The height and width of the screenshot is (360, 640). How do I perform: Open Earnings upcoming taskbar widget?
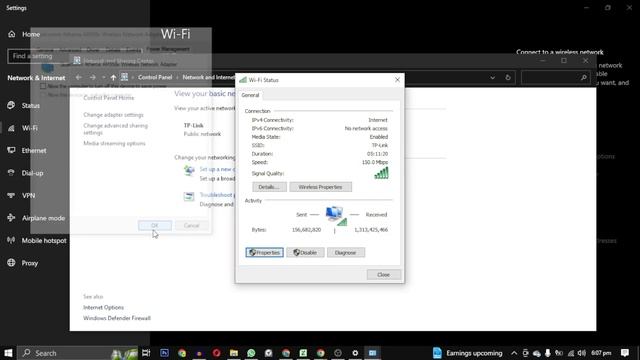[x=468, y=353]
